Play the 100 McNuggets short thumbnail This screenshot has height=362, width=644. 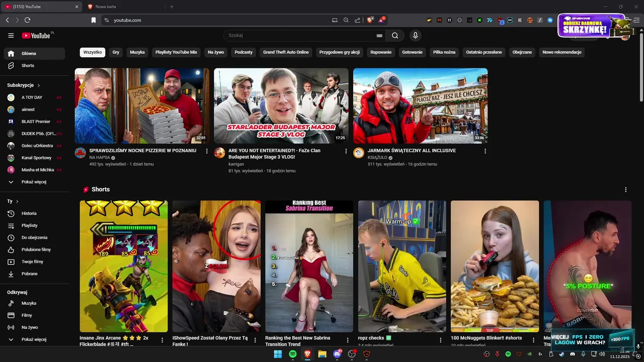(495, 266)
